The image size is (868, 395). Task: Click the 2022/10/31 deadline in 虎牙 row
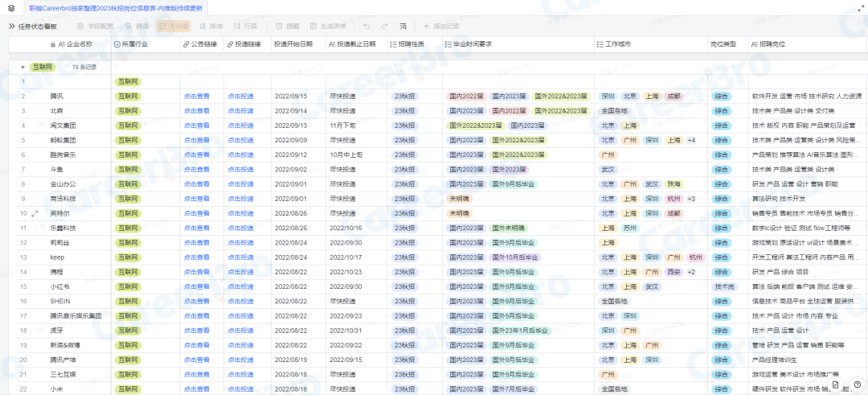coord(357,331)
